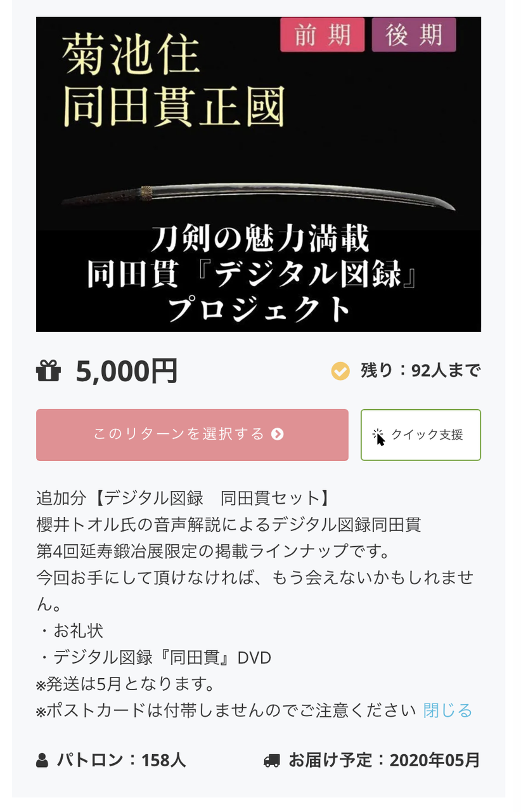Click the 前期 red badge on banner
The height and width of the screenshot is (812, 521).
(323, 34)
